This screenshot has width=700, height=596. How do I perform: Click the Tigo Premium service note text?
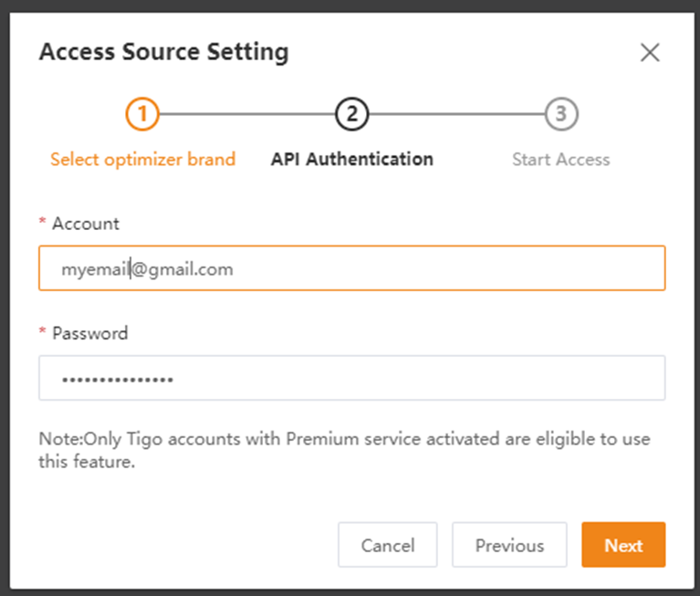point(344,450)
